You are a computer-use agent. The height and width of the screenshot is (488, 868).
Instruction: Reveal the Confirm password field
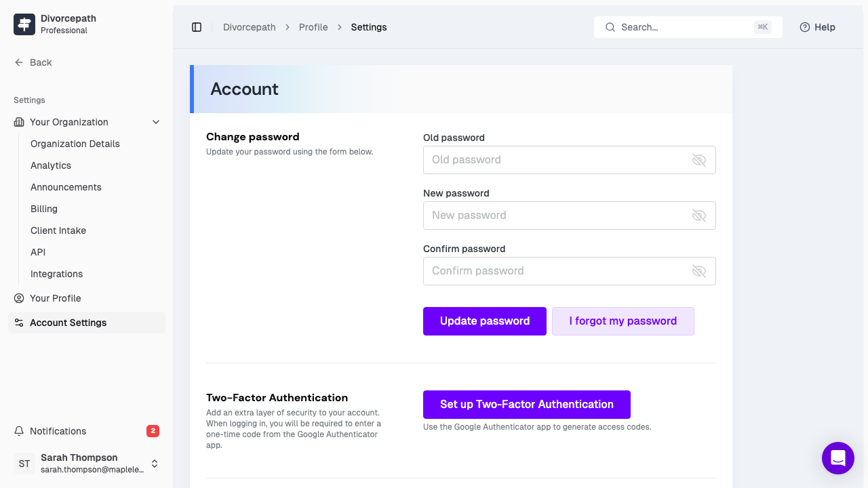(x=698, y=271)
